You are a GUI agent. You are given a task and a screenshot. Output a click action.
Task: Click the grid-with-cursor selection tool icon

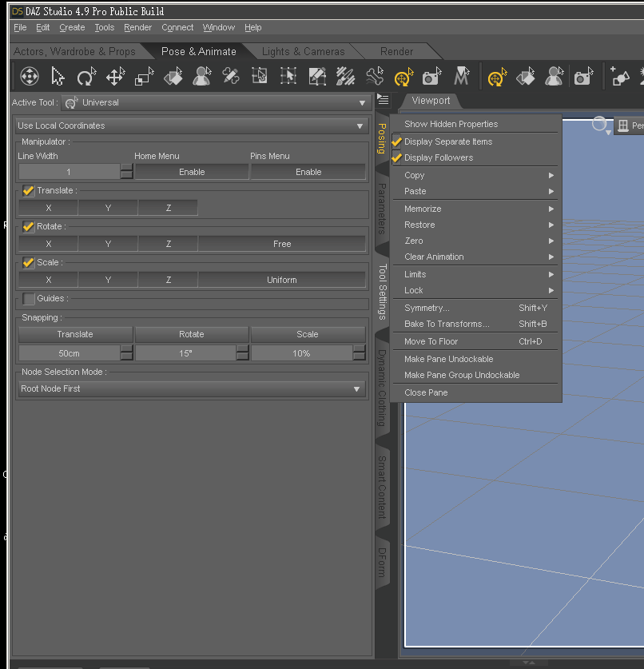pyautogui.click(x=260, y=77)
